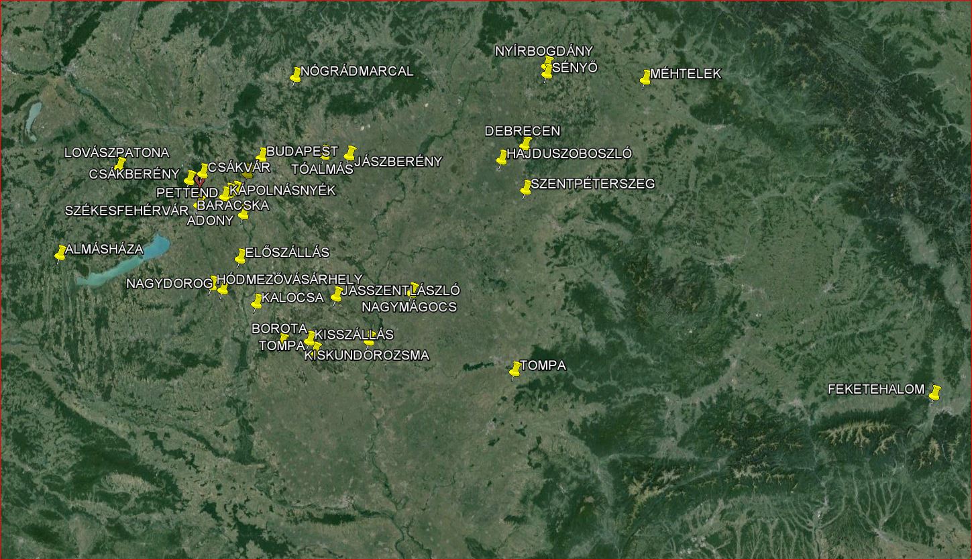Select the CSÁKBERÉNY pushpin marker

[190, 178]
